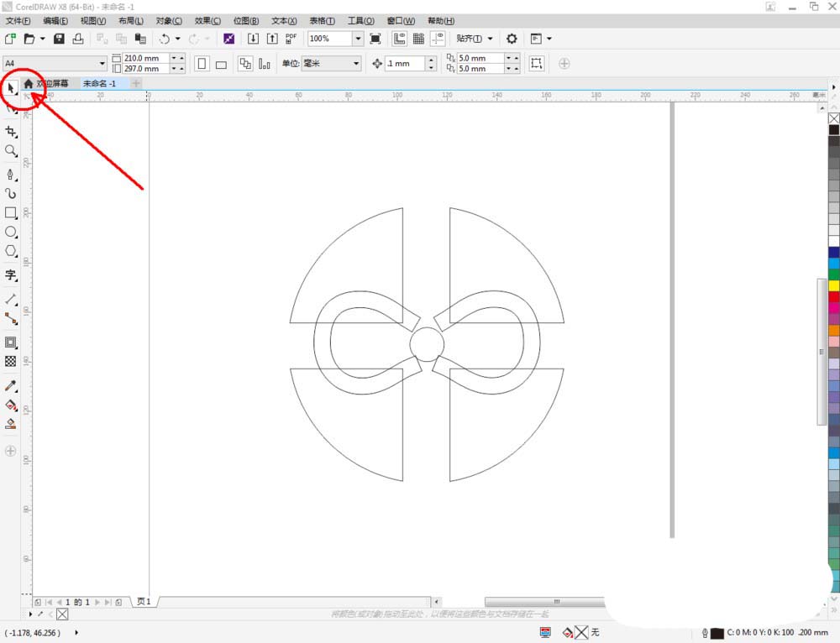
Task: Select the Rectangle tool
Action: point(11,212)
